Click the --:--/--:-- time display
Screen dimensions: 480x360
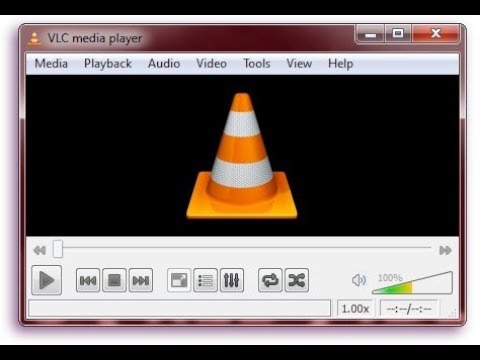pyautogui.click(x=409, y=309)
